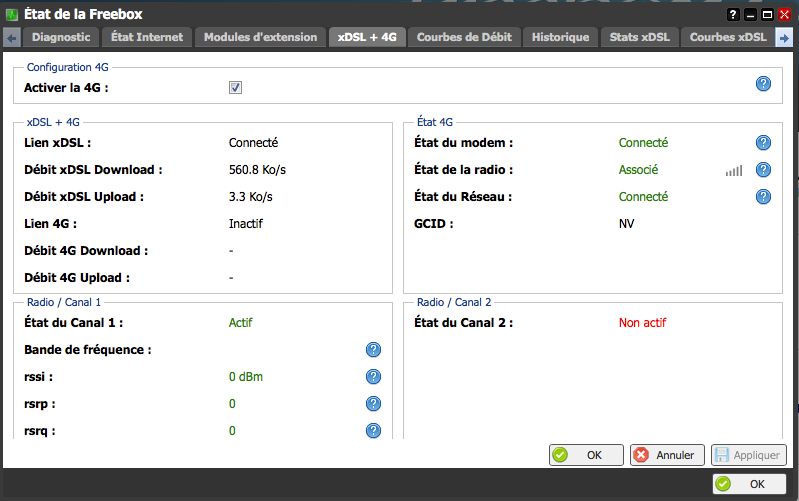The height and width of the screenshot is (501, 799).
Task: Open help for État du modem
Action: coord(763,143)
